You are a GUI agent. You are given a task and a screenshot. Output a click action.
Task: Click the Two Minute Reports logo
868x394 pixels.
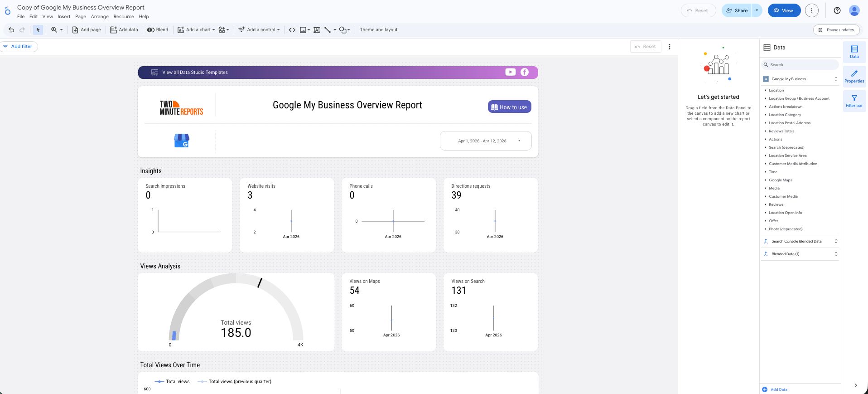[181, 108]
